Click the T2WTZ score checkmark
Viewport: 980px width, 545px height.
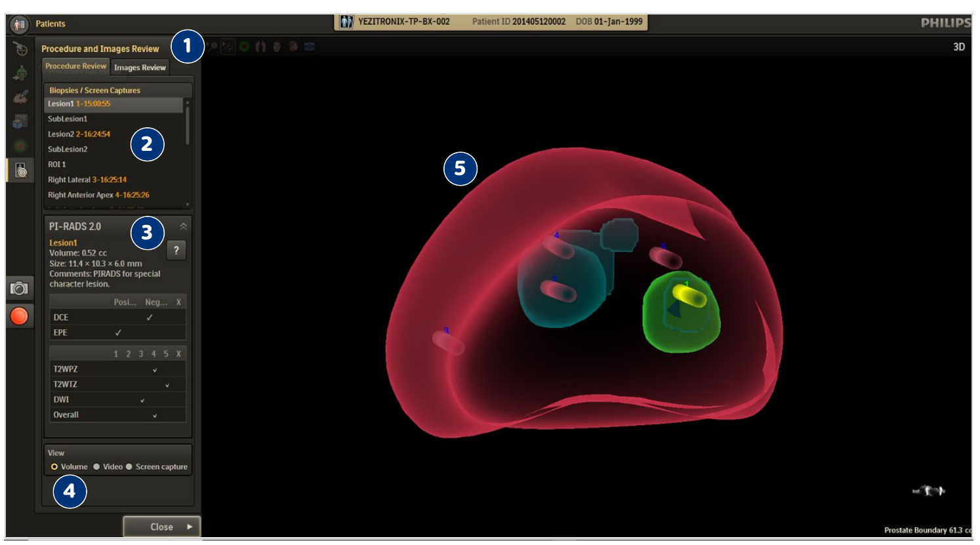(167, 385)
